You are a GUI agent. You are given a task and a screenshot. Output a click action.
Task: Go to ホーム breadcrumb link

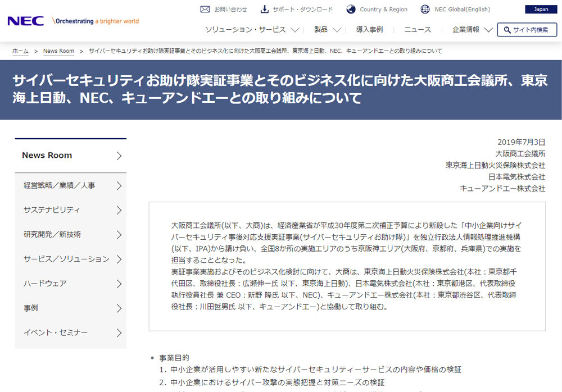tap(20, 51)
